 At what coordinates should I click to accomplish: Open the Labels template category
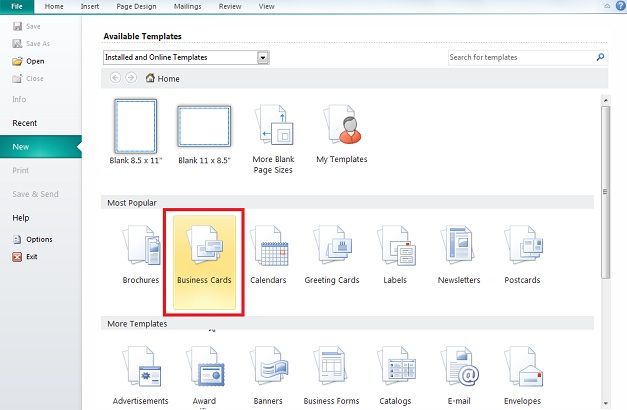pos(395,254)
